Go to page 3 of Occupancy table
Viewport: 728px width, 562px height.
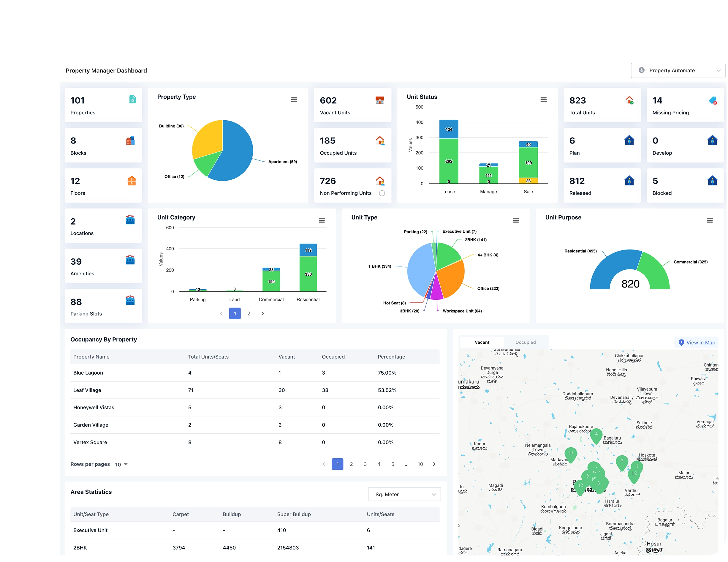tap(365, 464)
